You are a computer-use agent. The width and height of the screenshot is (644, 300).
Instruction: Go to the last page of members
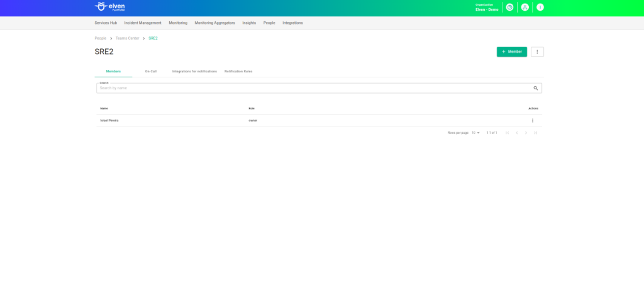click(x=535, y=133)
